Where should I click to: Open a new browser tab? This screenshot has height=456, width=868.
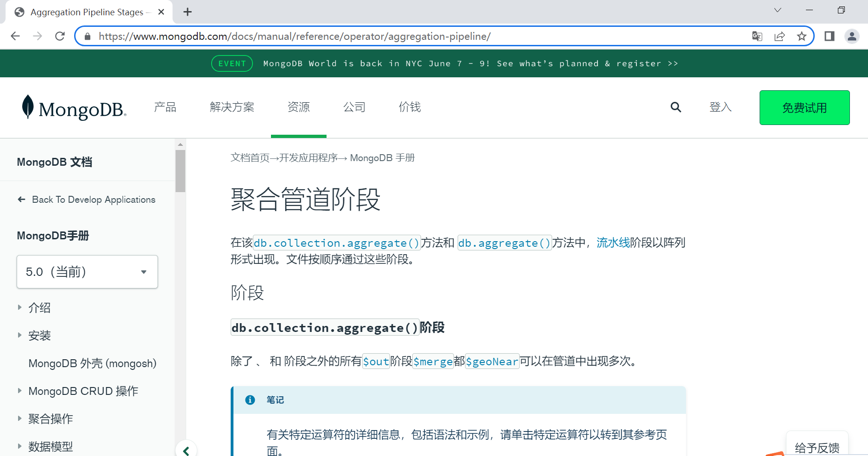click(188, 12)
